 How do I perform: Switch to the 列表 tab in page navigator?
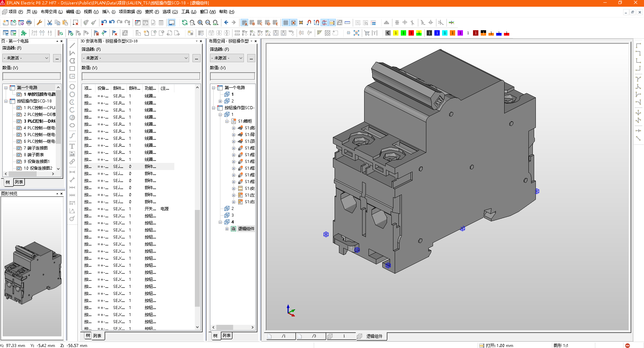(19, 182)
